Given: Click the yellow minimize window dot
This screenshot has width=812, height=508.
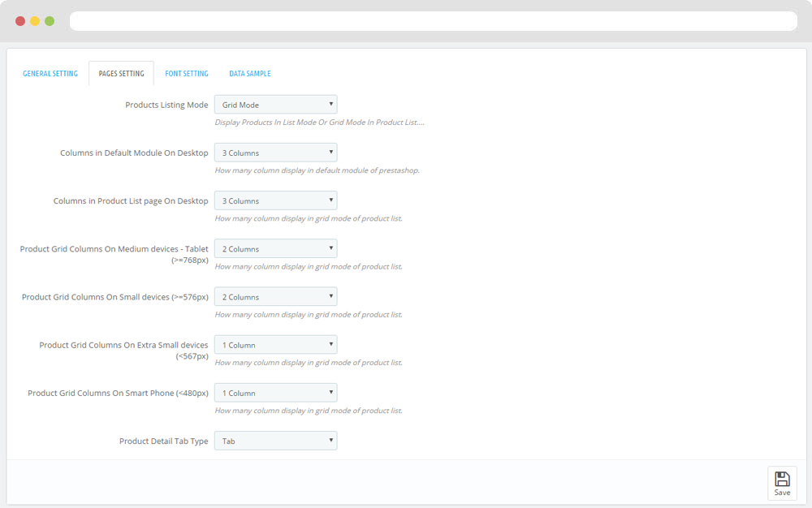Looking at the screenshot, I should pos(35,21).
